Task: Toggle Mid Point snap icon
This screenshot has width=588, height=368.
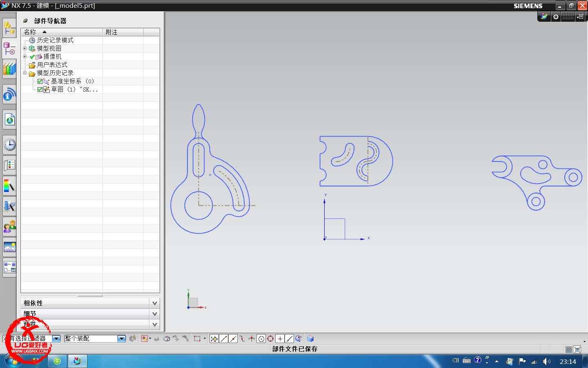Action: point(233,339)
